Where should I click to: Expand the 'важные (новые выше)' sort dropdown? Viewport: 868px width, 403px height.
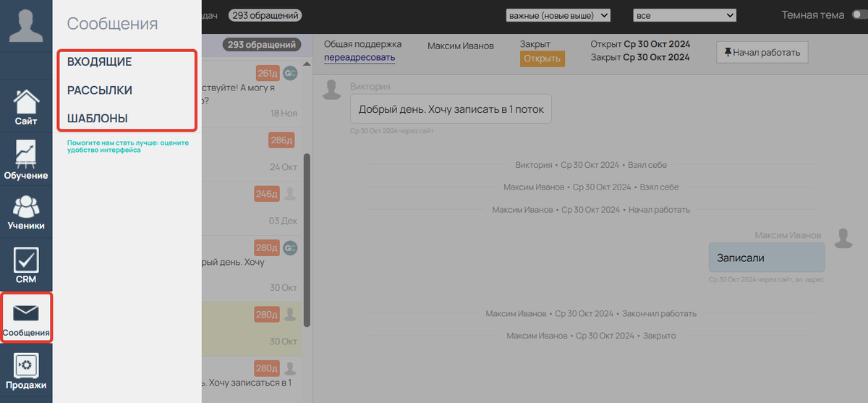coord(558,15)
